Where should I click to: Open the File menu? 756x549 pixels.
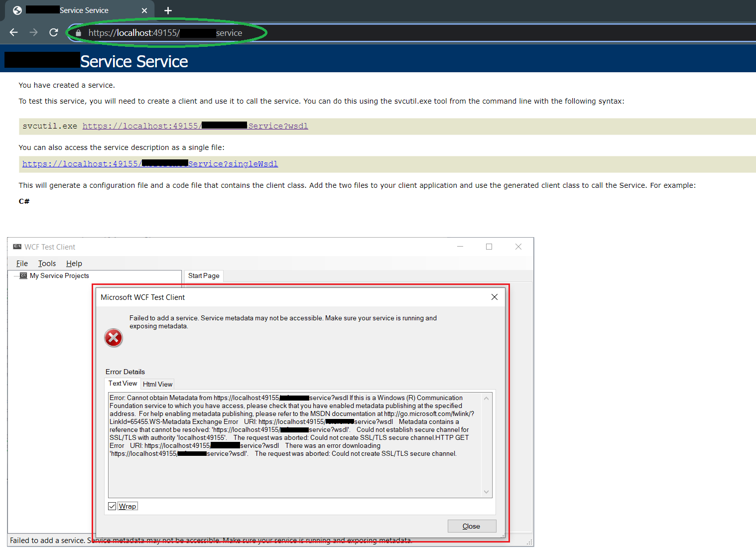point(21,264)
